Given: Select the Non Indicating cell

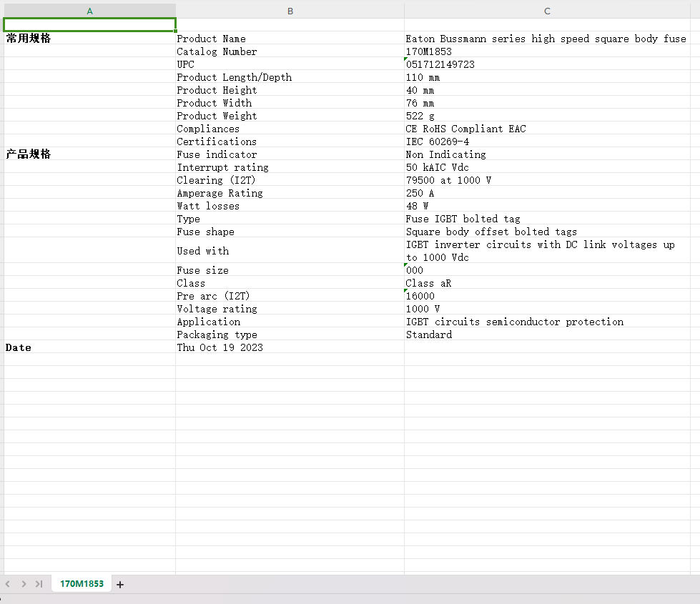Looking at the screenshot, I should click(x=547, y=154).
